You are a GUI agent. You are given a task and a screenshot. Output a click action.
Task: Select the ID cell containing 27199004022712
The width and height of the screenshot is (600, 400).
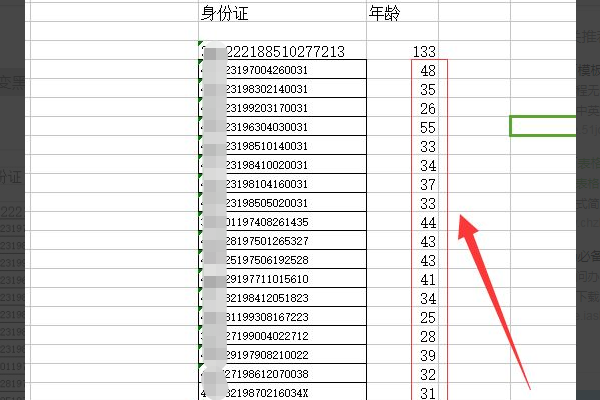tap(282, 335)
